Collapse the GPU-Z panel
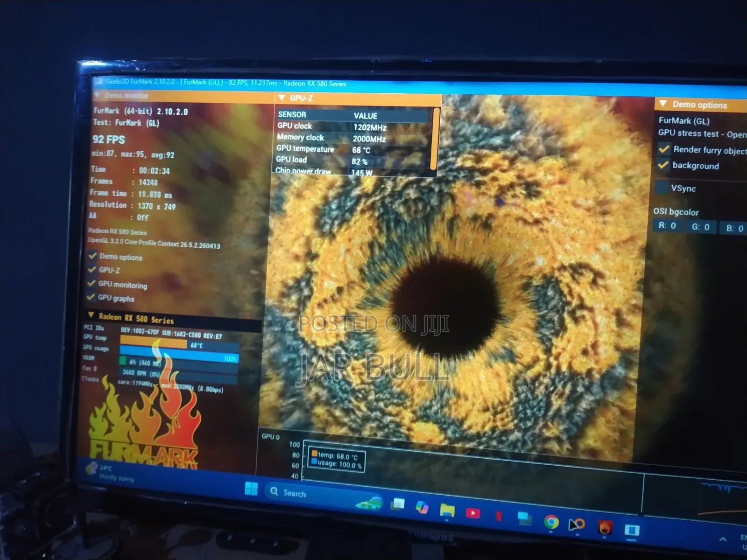This screenshot has height=560, width=747. 282,98
